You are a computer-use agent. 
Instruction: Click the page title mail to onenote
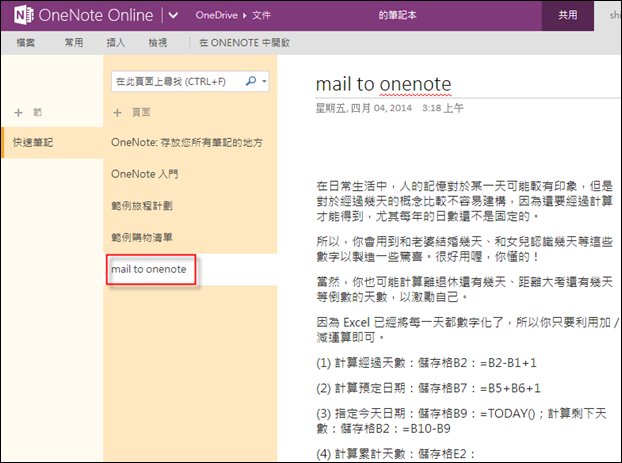click(383, 84)
